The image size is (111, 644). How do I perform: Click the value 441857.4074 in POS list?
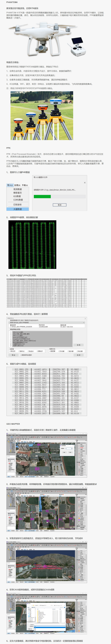(40, 369)
